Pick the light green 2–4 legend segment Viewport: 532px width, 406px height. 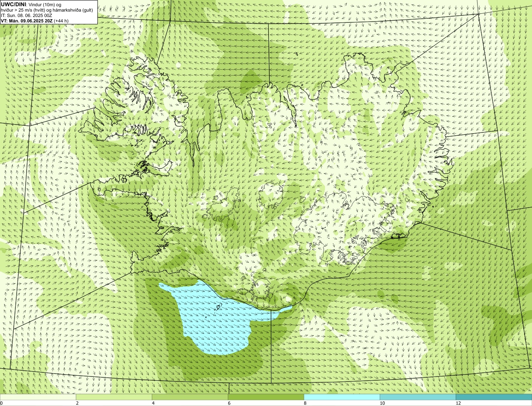114,397
